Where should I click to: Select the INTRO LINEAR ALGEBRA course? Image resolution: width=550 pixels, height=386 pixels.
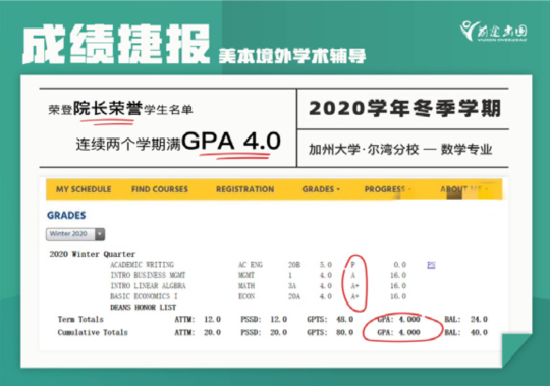[148, 286]
